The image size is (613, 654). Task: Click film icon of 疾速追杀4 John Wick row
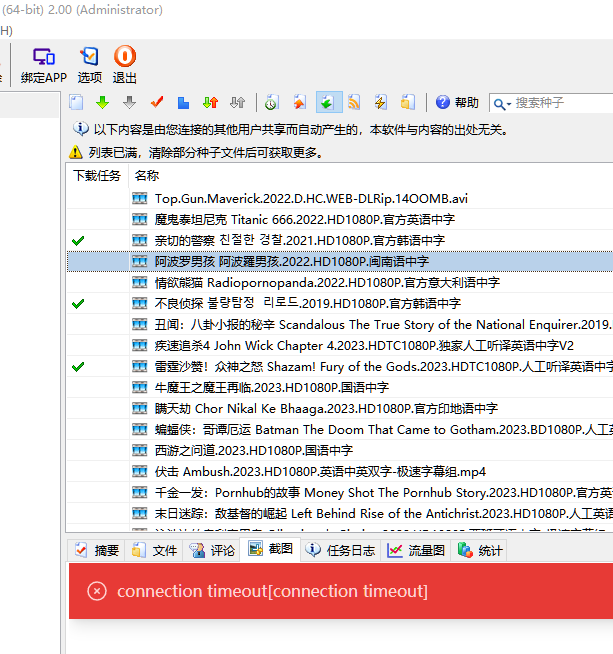(140, 345)
